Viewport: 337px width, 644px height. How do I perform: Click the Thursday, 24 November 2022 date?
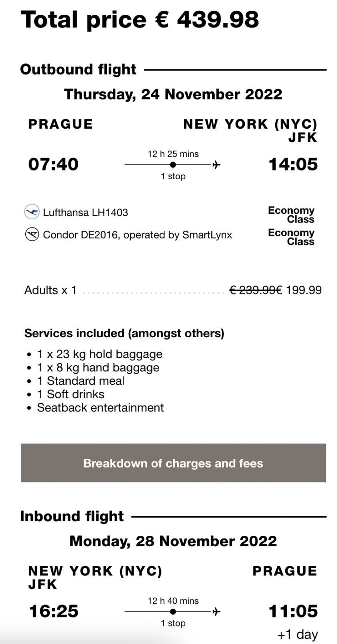click(x=173, y=94)
